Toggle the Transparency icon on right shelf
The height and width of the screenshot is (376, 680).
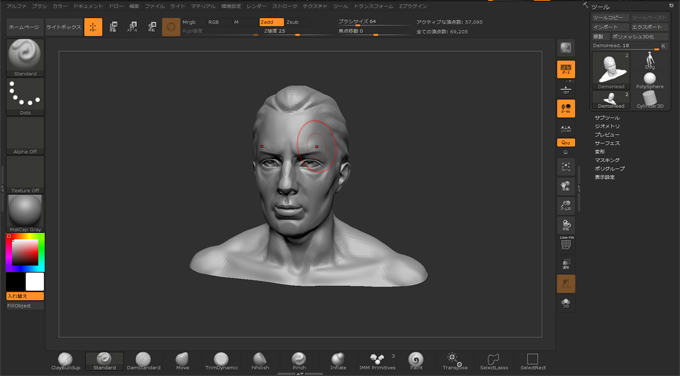(566, 264)
